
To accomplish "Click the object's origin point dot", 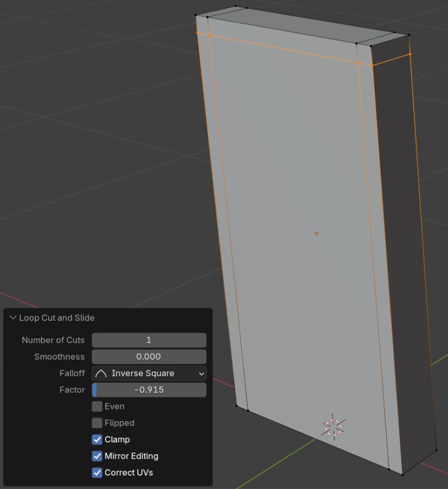I will click(317, 234).
